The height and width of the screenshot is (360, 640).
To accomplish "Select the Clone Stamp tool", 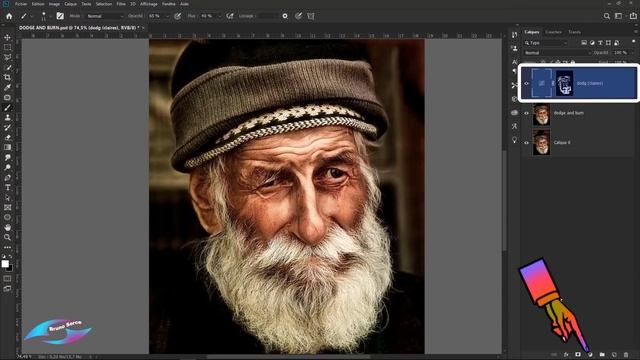I will click(x=7, y=118).
